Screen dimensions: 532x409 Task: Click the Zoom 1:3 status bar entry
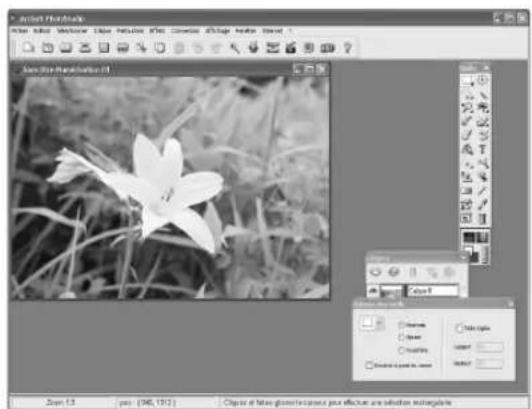pos(60,403)
